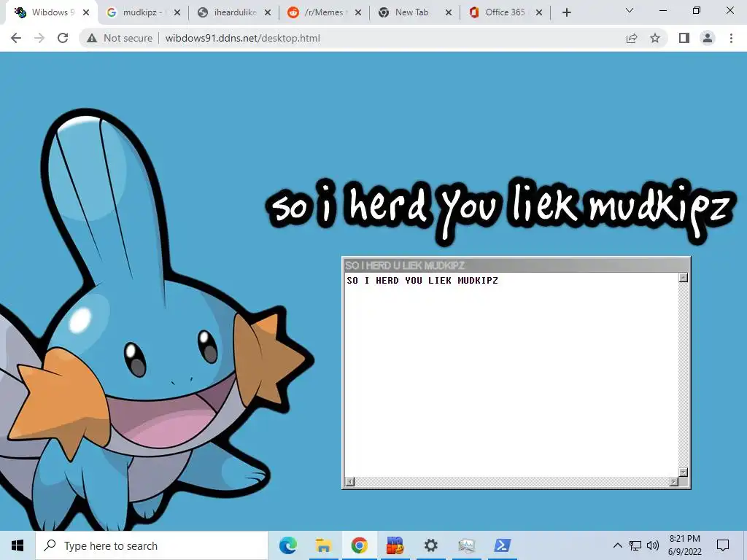Launch Microsoft Edge from the taskbar

(287, 545)
